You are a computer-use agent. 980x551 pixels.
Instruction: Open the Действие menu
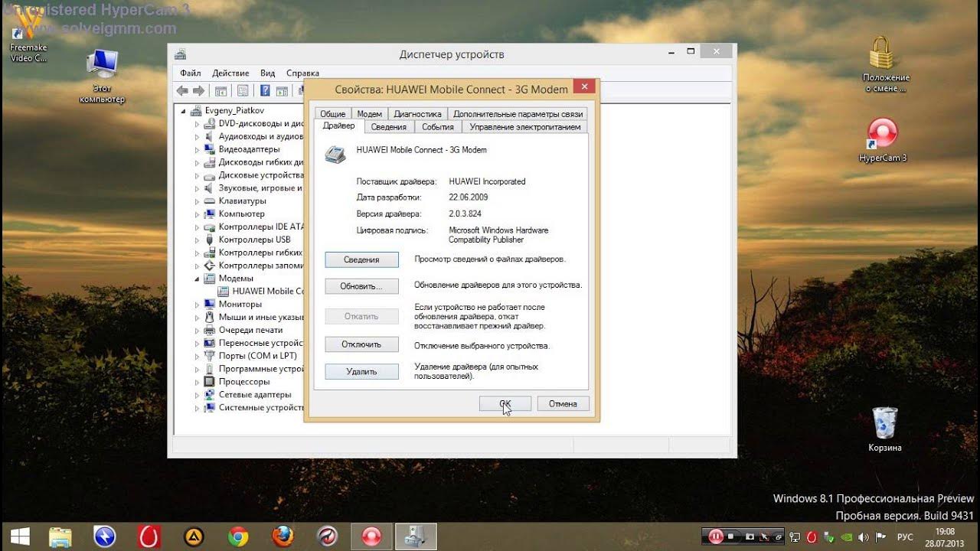[x=230, y=73]
